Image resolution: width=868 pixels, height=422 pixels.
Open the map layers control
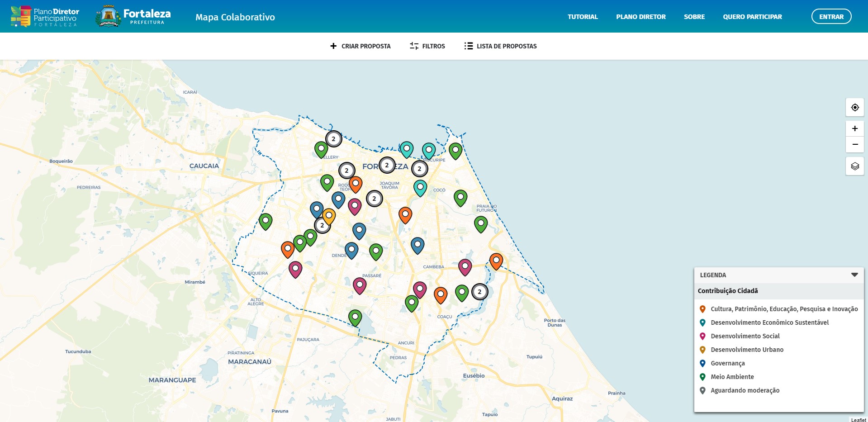pyautogui.click(x=854, y=166)
